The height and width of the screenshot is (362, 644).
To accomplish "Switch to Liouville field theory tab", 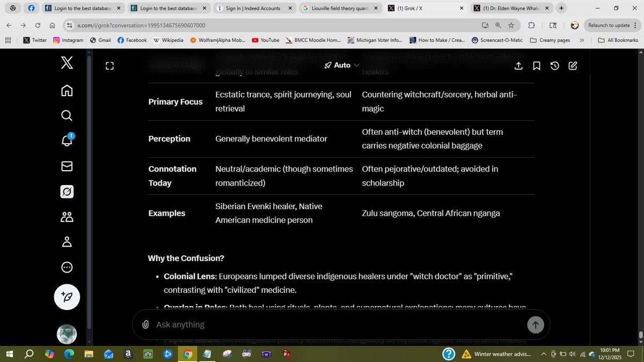I will click(x=340, y=8).
